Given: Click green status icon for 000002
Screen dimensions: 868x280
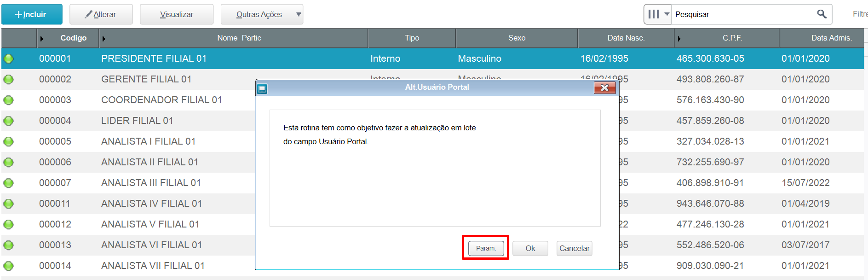Looking at the screenshot, I should [x=9, y=79].
